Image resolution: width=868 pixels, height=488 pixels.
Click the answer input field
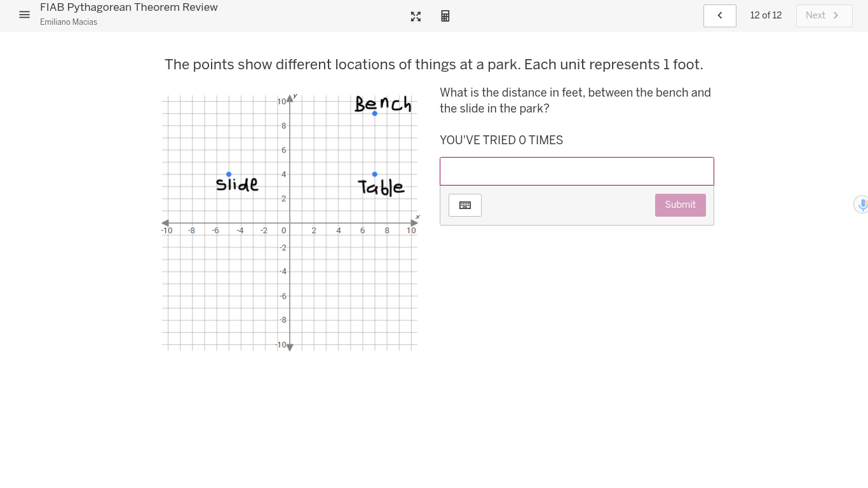pyautogui.click(x=576, y=171)
